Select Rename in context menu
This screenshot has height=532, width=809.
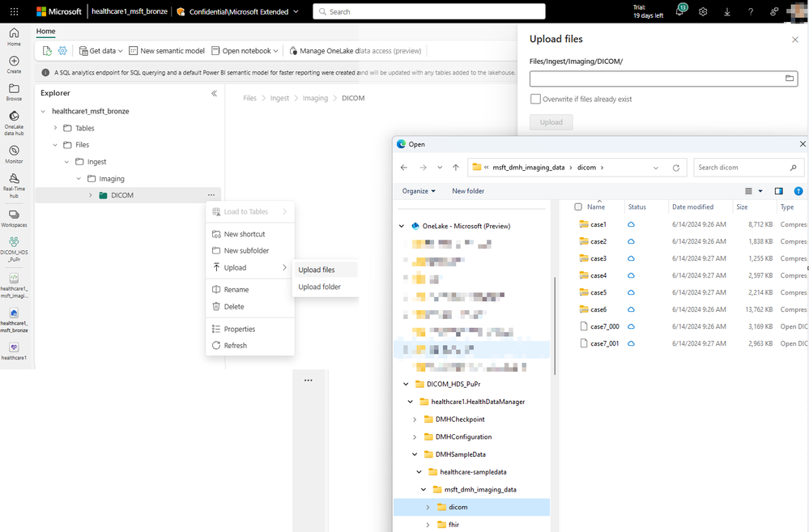click(250, 289)
